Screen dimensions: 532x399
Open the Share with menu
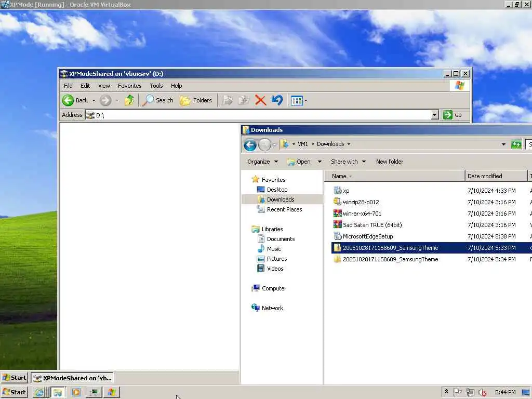(x=348, y=162)
